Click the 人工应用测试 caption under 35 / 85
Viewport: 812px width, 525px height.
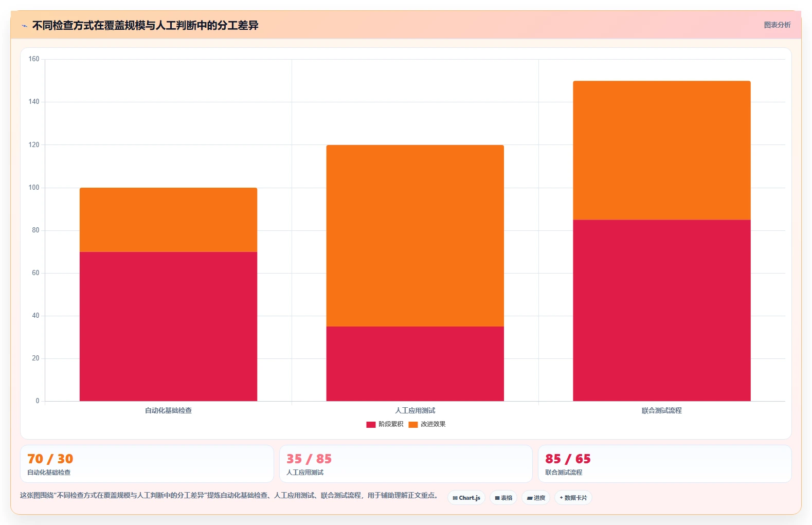[x=305, y=472]
